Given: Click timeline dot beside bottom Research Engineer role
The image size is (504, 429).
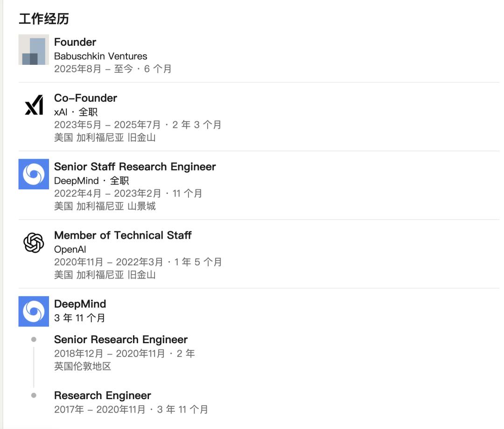Looking at the screenshot, I should pyautogui.click(x=34, y=395).
